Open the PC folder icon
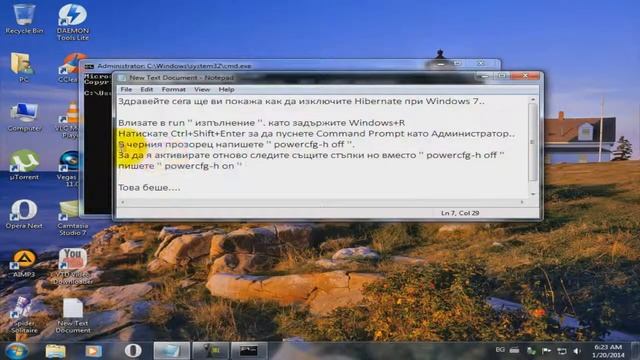 tap(23, 68)
